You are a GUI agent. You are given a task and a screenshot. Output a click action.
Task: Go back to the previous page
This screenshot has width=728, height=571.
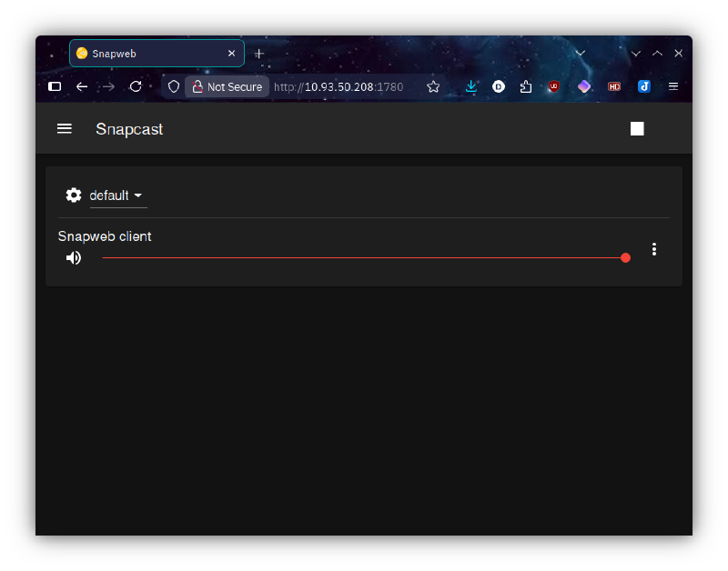point(82,86)
